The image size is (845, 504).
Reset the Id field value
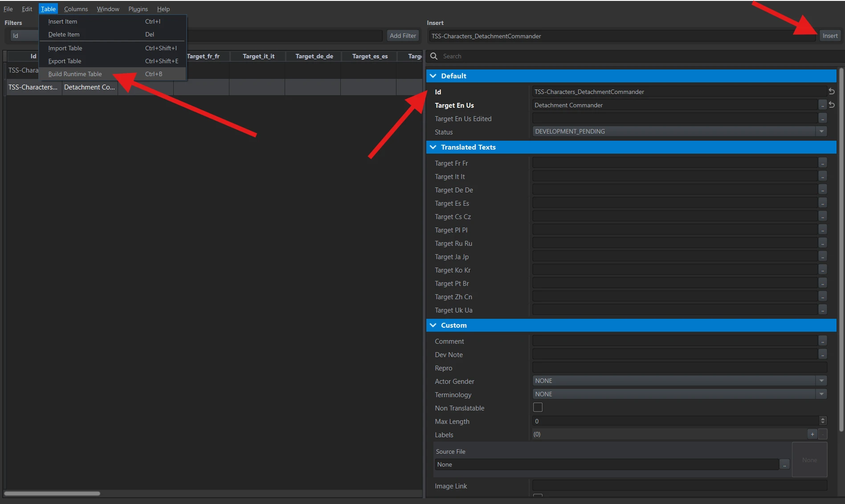click(x=831, y=91)
